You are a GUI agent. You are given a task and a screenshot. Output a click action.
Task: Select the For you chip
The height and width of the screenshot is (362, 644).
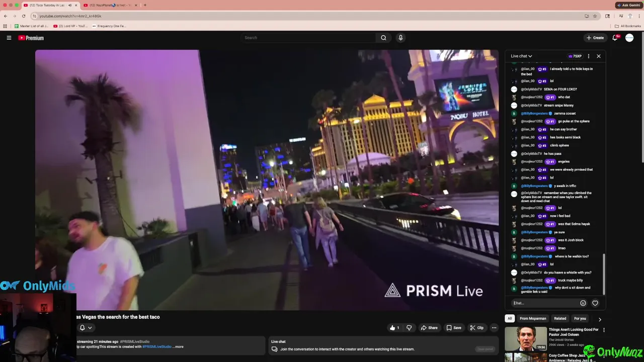(580, 319)
